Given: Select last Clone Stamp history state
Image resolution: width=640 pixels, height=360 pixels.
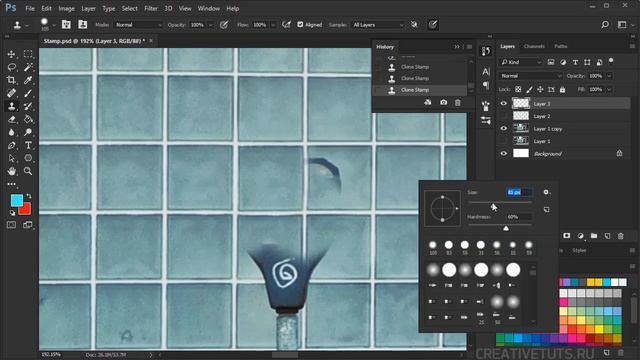Looking at the screenshot, I should tap(420, 90).
